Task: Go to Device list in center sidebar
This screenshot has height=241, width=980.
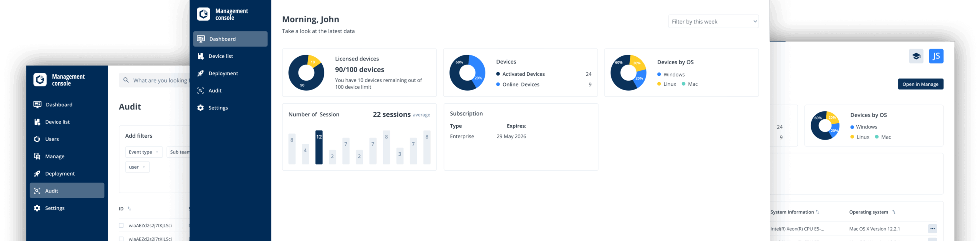Action: click(x=220, y=56)
